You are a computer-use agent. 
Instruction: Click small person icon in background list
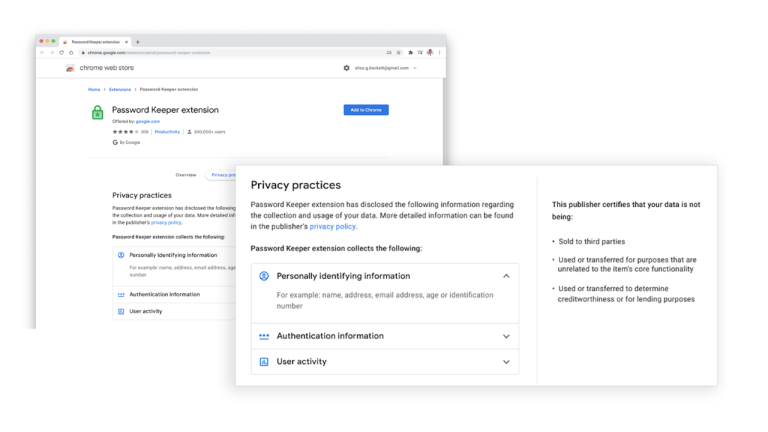(121, 255)
